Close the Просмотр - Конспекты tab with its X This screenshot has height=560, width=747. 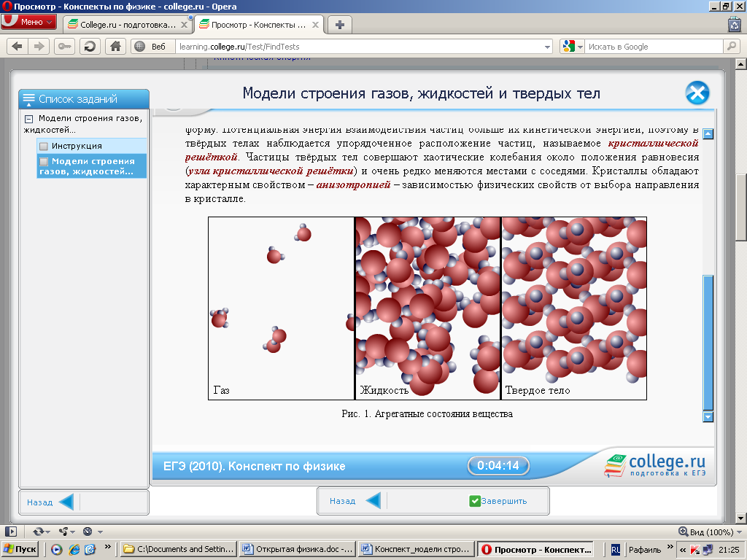(315, 25)
